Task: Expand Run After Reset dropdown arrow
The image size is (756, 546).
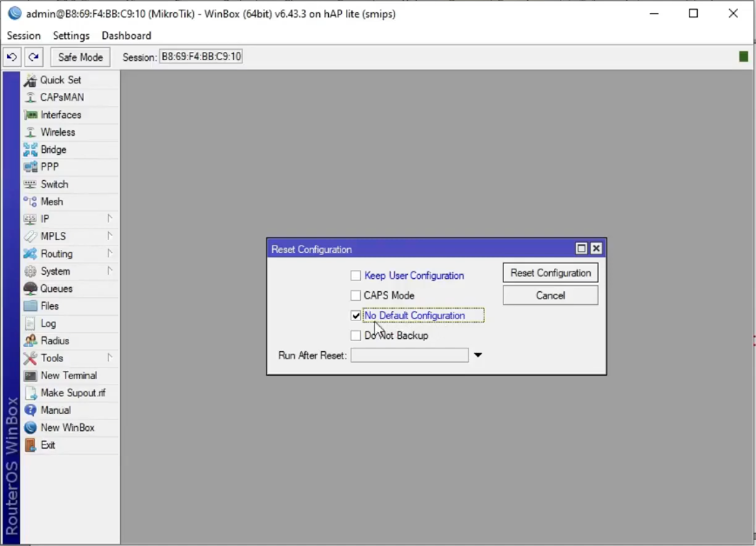Action: point(478,356)
